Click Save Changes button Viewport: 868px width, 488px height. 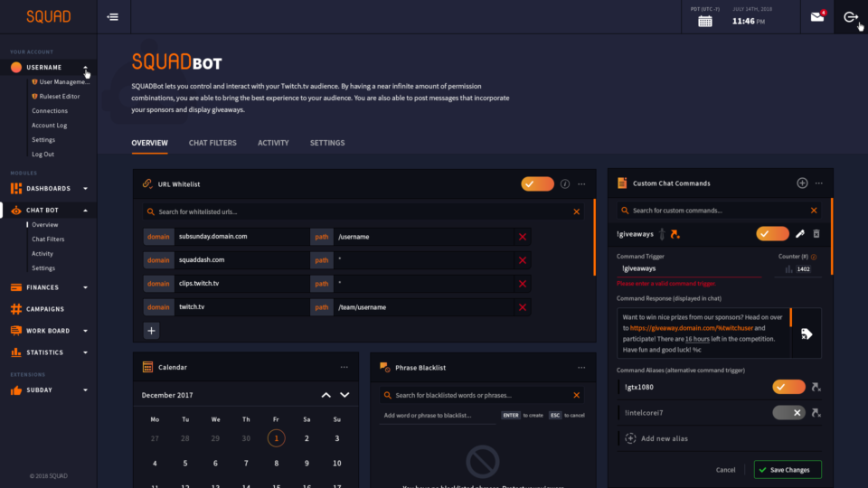[x=788, y=470]
